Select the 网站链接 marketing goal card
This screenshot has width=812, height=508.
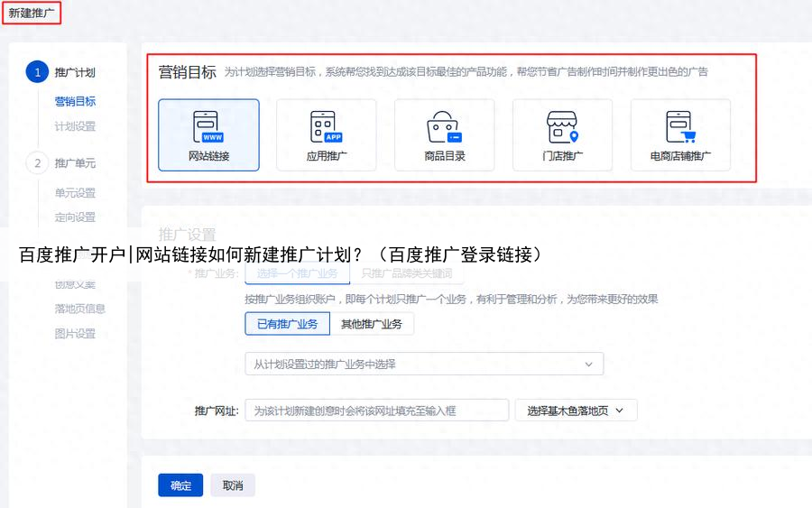(x=208, y=135)
